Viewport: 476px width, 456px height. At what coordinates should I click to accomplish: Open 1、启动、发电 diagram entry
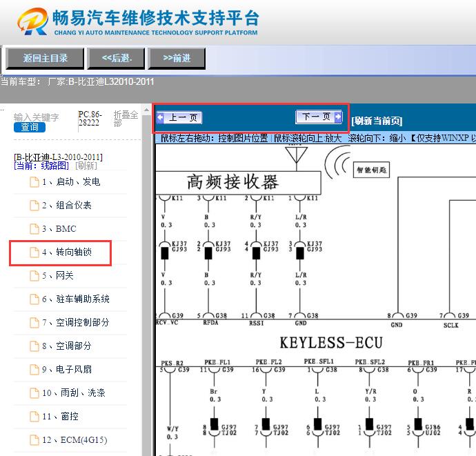[x=71, y=182]
